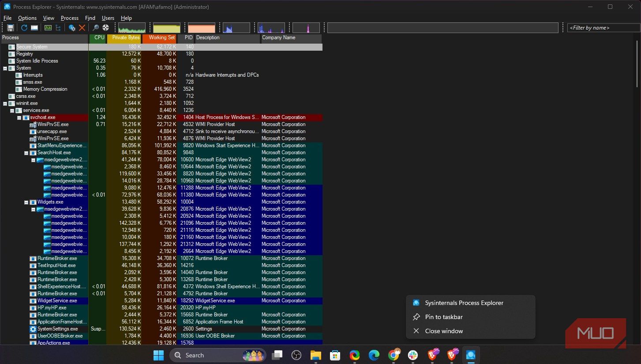Click the physical memory mini graph in toolbar
Image resolution: width=641 pixels, height=364 pixels.
click(x=201, y=28)
